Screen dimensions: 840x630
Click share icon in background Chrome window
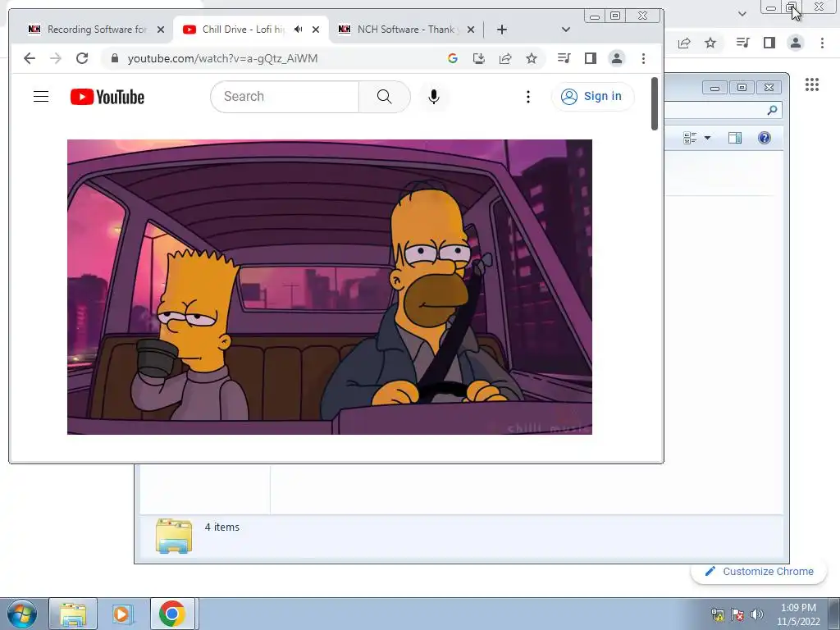pos(684,43)
